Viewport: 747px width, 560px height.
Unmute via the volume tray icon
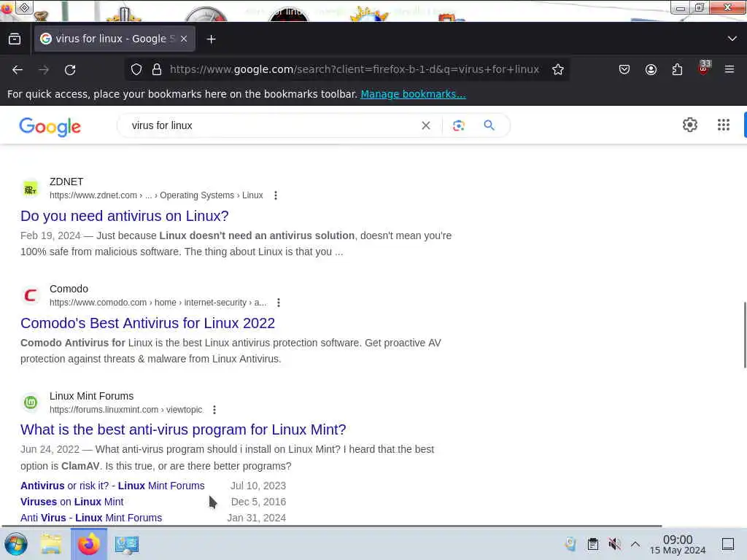click(614, 544)
